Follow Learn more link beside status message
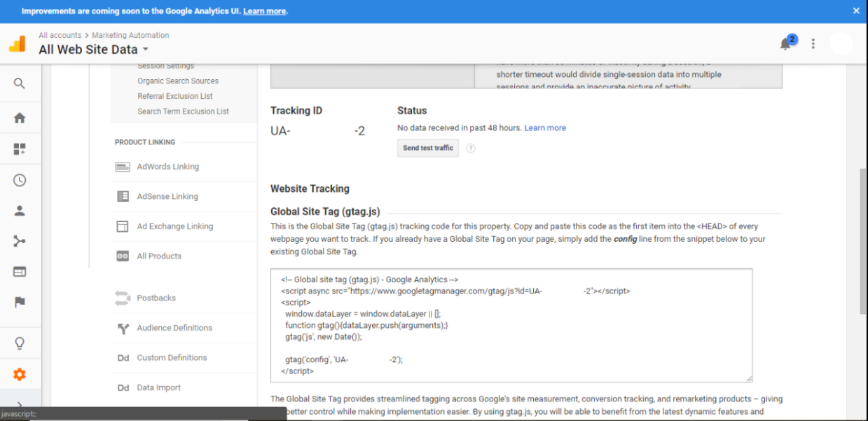This screenshot has height=421, width=868. point(545,128)
